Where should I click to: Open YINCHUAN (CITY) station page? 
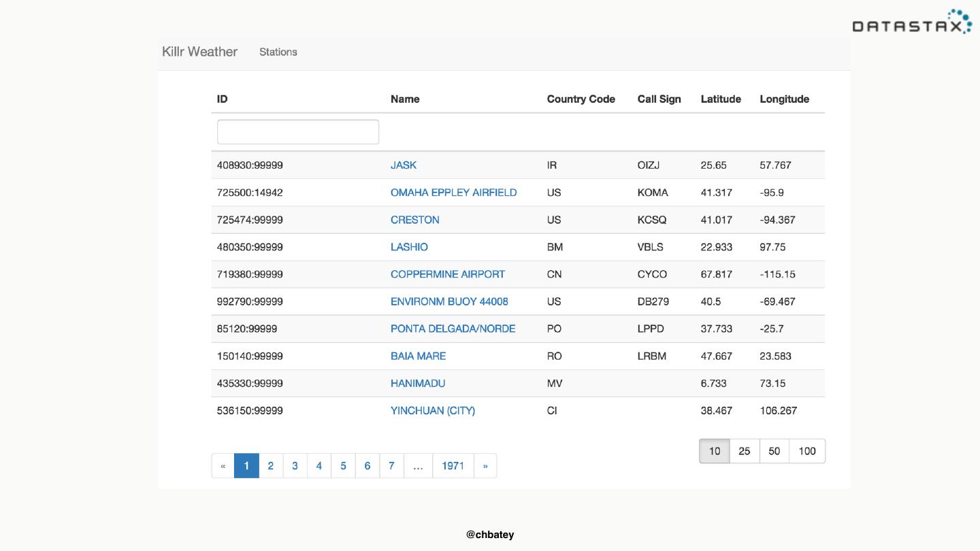432,410
